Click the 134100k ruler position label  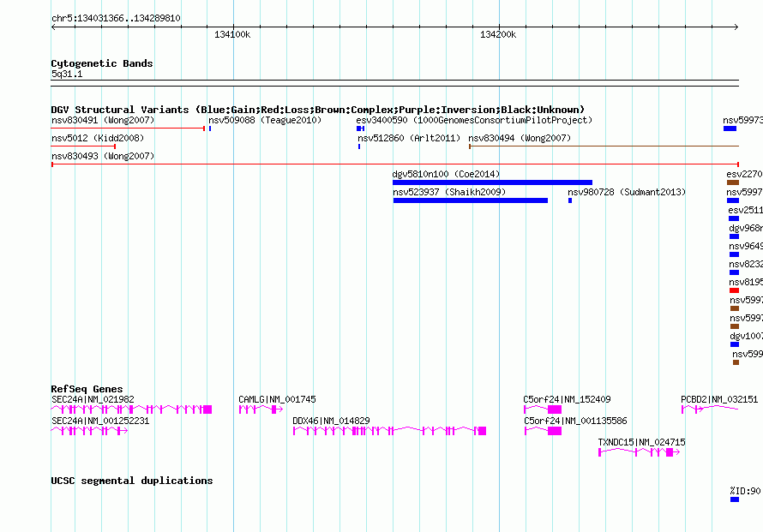(x=232, y=34)
